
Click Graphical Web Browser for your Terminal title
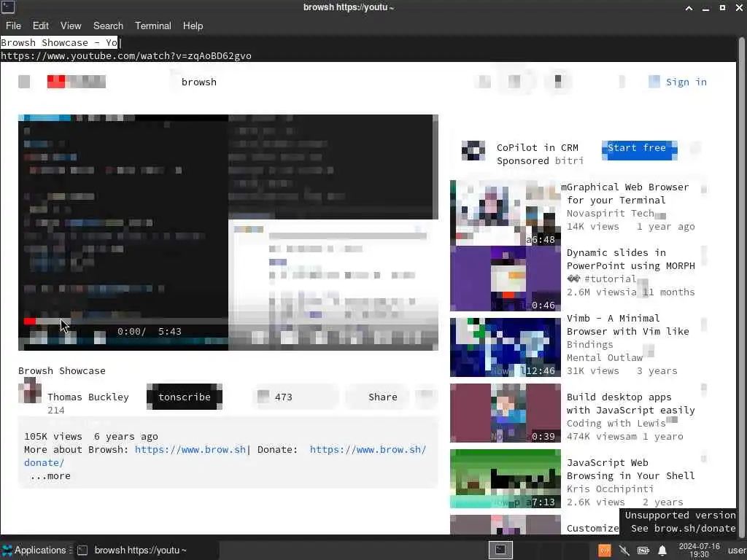627,193
